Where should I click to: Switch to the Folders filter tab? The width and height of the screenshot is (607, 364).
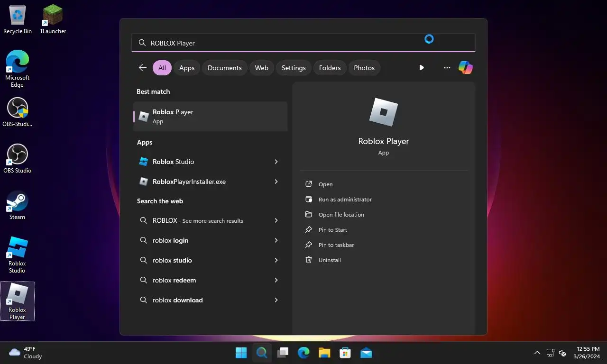pos(330,68)
